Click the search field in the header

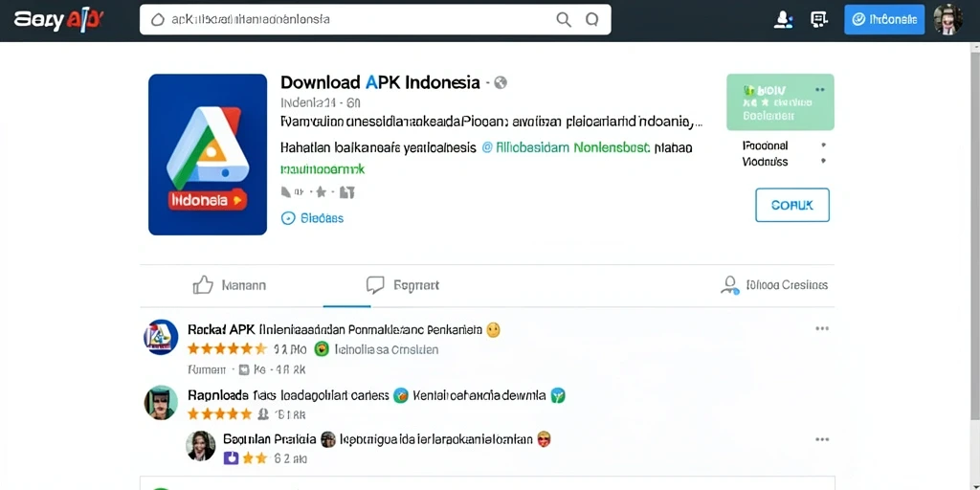(x=375, y=19)
